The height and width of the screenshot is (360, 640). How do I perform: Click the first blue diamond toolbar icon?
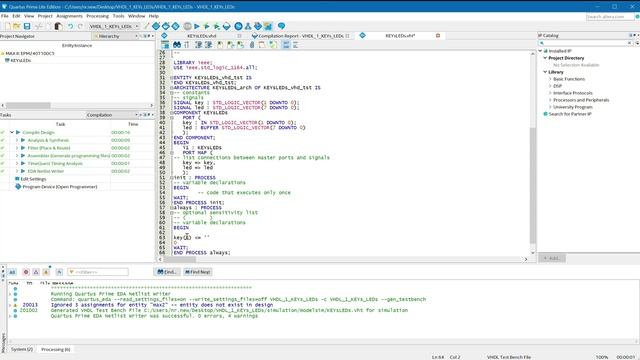tap(156, 26)
